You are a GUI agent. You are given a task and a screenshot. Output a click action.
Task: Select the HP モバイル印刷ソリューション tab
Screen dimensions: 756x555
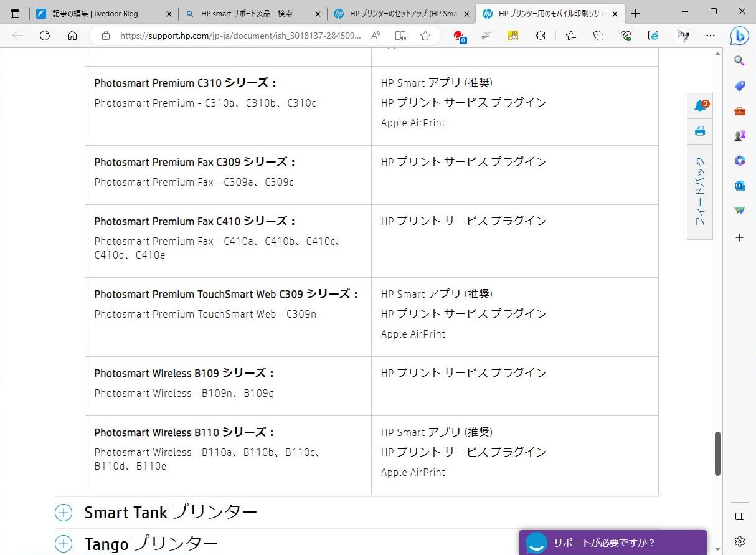pyautogui.click(x=551, y=13)
